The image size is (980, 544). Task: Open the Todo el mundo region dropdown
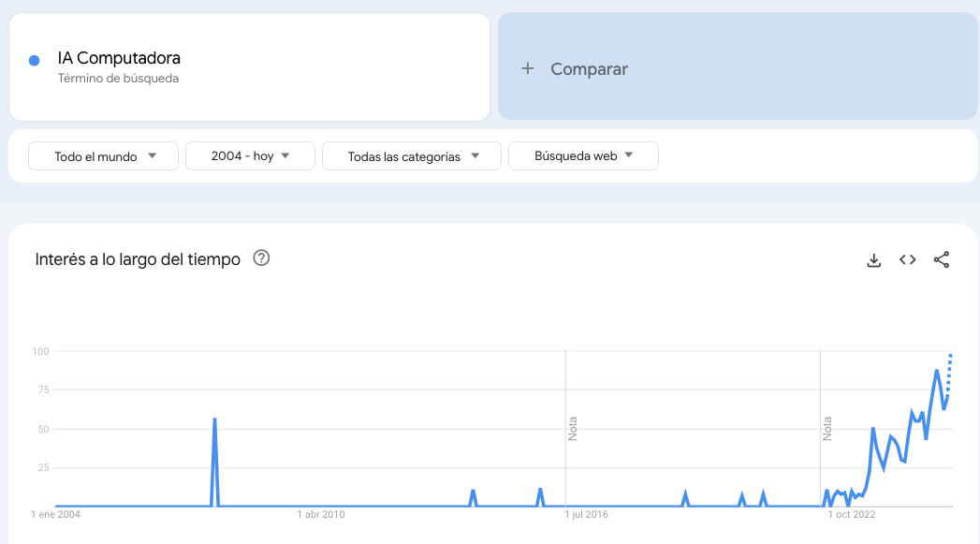coord(103,155)
